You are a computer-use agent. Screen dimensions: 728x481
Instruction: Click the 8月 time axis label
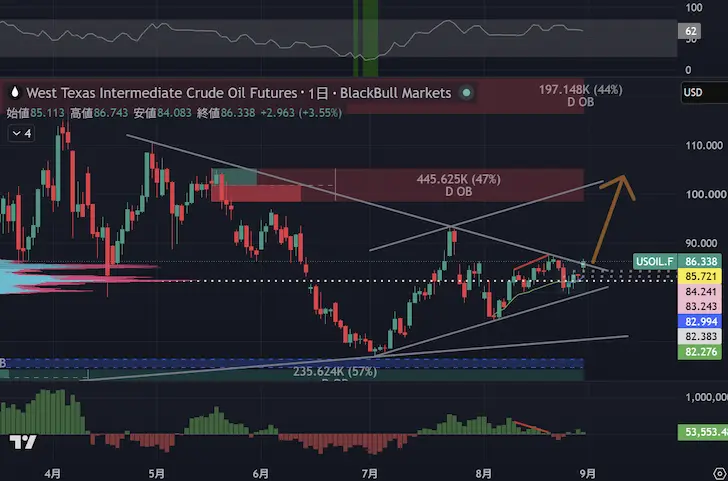point(483,473)
